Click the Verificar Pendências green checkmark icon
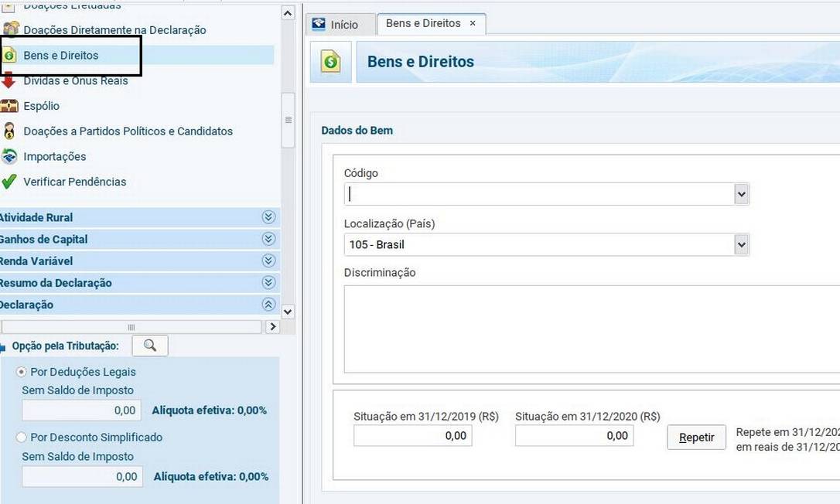This screenshot has height=504, width=840. tap(9, 182)
